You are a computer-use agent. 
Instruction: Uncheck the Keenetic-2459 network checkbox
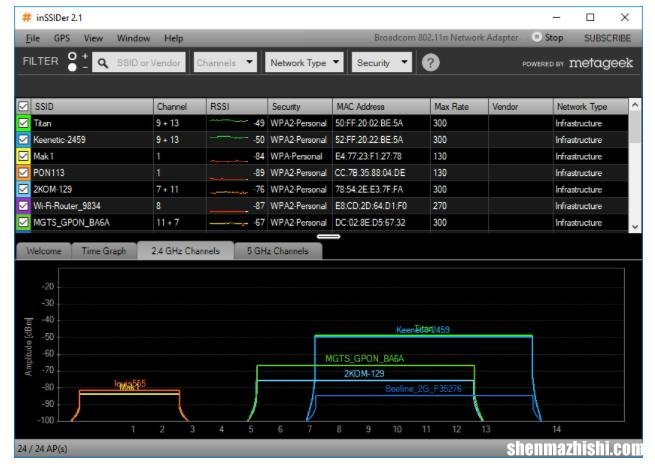point(23,139)
